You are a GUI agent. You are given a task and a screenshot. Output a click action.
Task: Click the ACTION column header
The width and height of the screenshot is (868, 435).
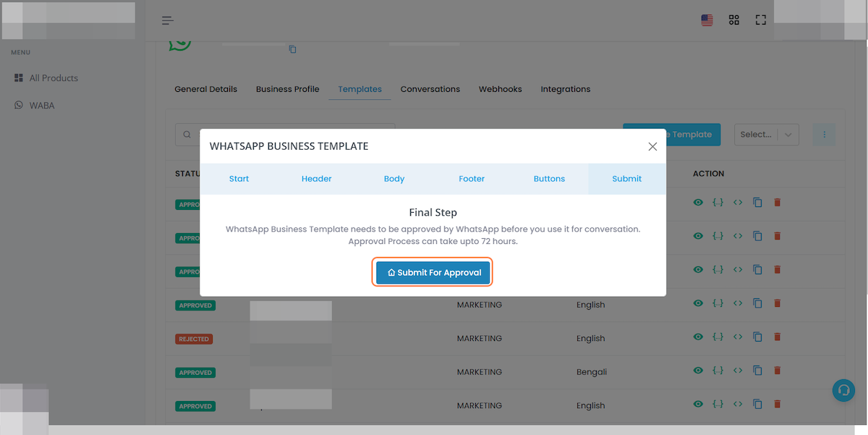point(708,174)
